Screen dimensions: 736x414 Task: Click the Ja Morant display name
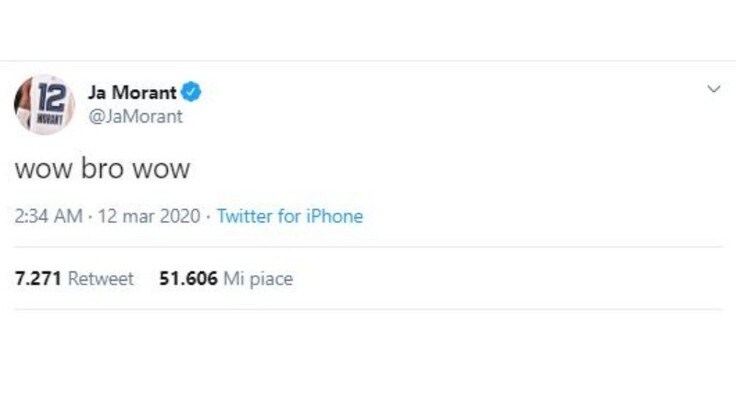(132, 92)
